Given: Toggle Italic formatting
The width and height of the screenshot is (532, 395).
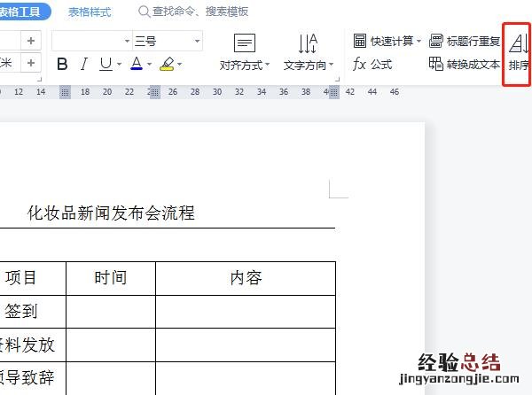Looking at the screenshot, I should point(84,65).
